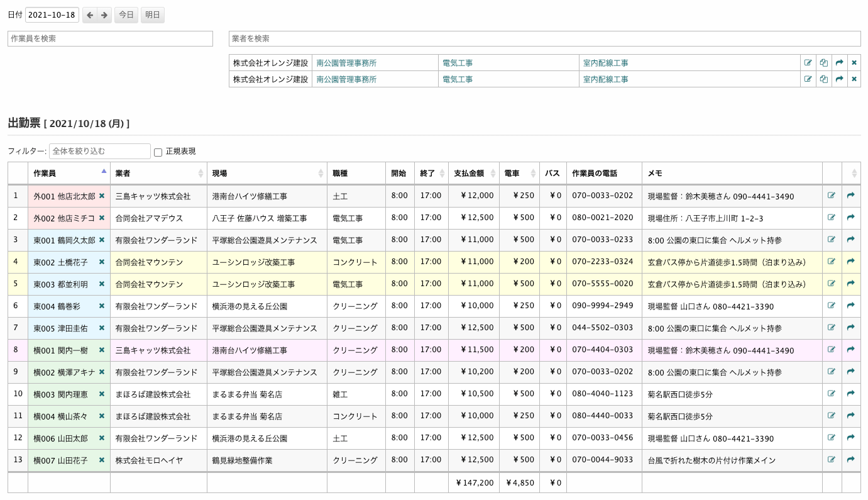
Task: Remove worker 横007 山田花子 with x icon
Action: pos(102,460)
